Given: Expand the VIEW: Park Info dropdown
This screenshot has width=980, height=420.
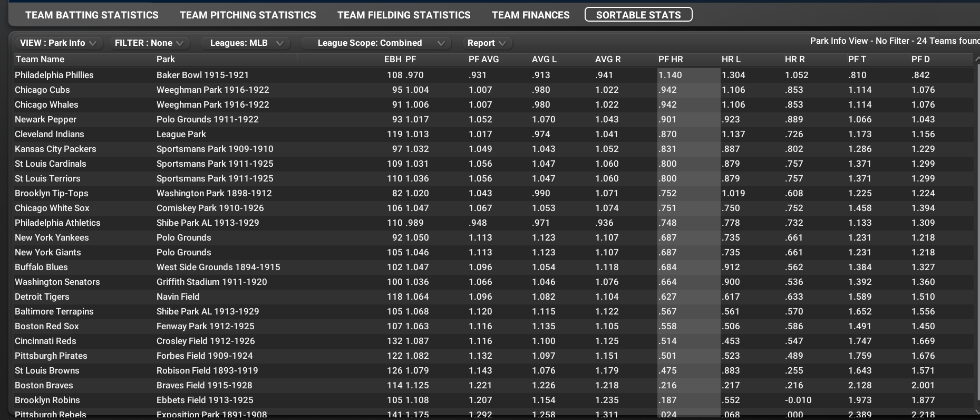Looking at the screenshot, I should (x=57, y=43).
